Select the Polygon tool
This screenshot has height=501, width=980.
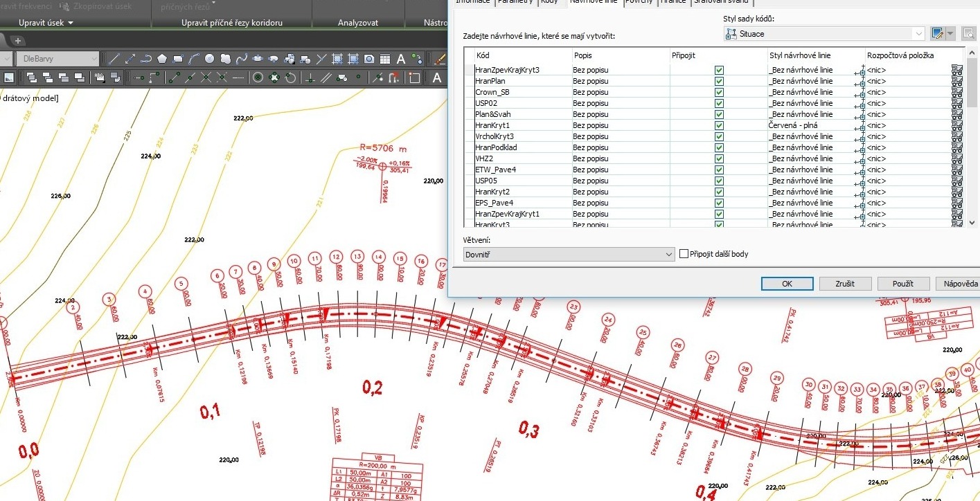click(162, 59)
